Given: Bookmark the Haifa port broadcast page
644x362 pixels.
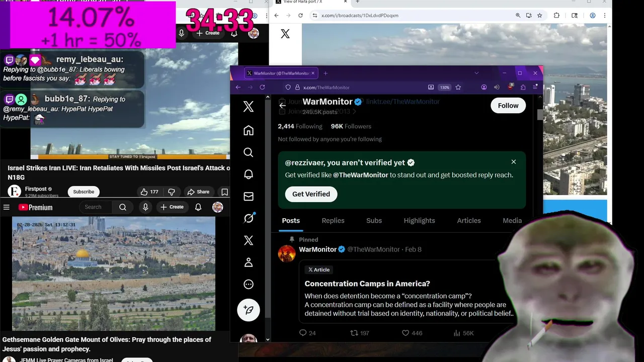Looking at the screenshot, I should tap(539, 16).
